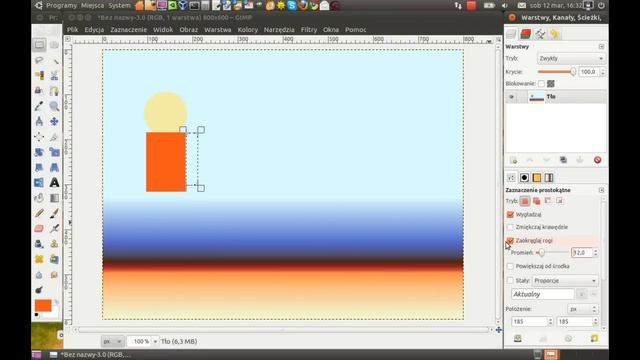Click the orange foreground color swatch
640x360 pixels.
pyautogui.click(x=43, y=305)
